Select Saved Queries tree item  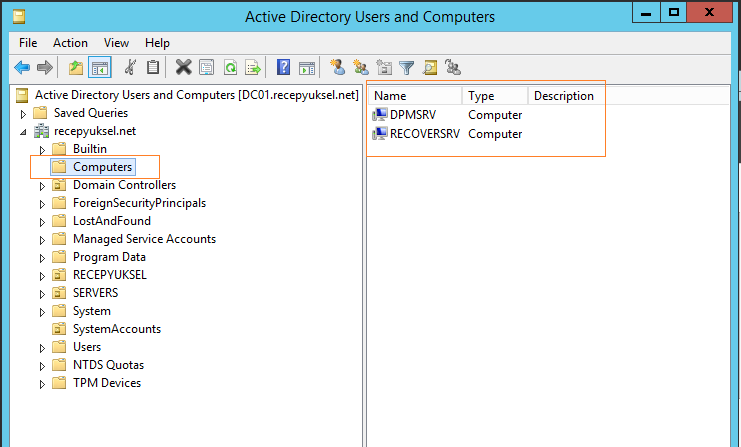point(91,113)
